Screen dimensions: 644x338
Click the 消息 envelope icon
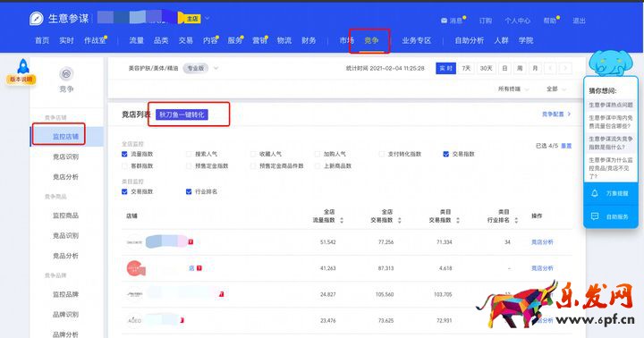point(444,21)
